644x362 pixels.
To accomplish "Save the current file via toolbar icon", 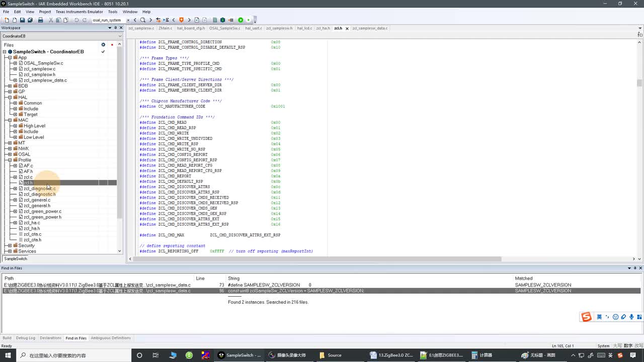I will pyautogui.click(x=22, y=20).
